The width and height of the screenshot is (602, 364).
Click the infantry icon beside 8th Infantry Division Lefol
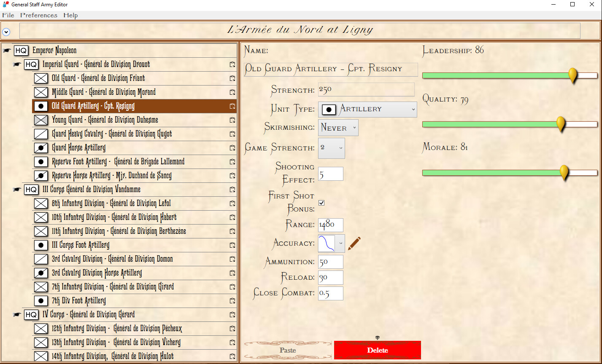coord(41,203)
